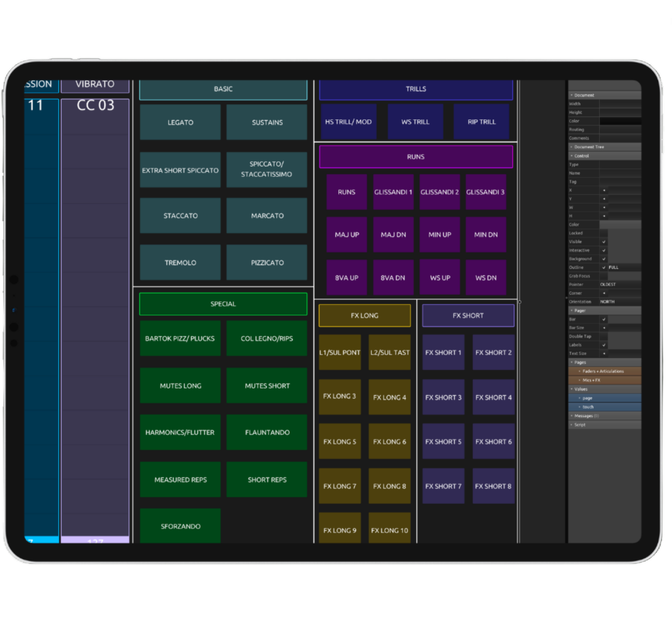The image size is (672, 624).
Task: Click the Control Name field
Action: click(x=620, y=173)
